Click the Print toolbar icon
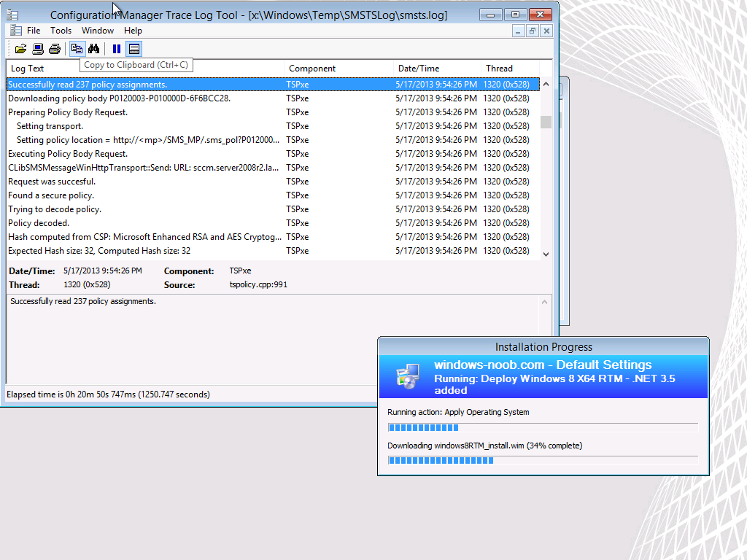The height and width of the screenshot is (560, 747). [55, 49]
